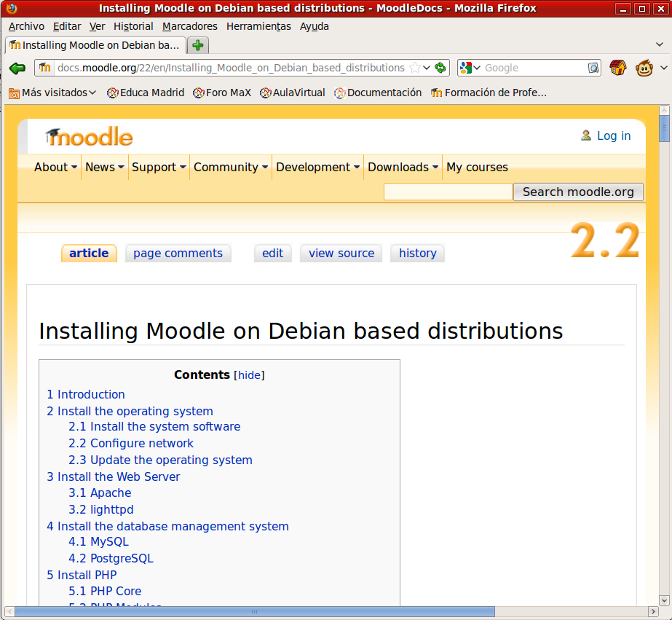Open the Educa Madrid bookmark
The image size is (672, 620).
(x=146, y=93)
